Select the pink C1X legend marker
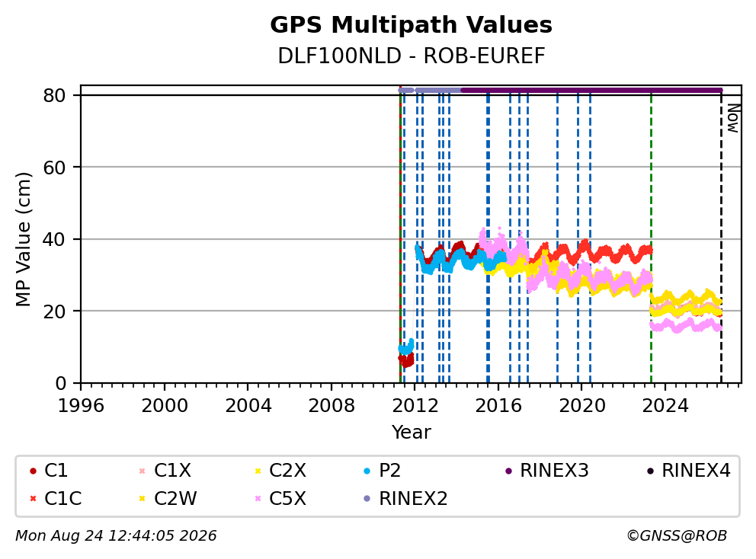The height and width of the screenshot is (559, 756). pyautogui.click(x=142, y=471)
